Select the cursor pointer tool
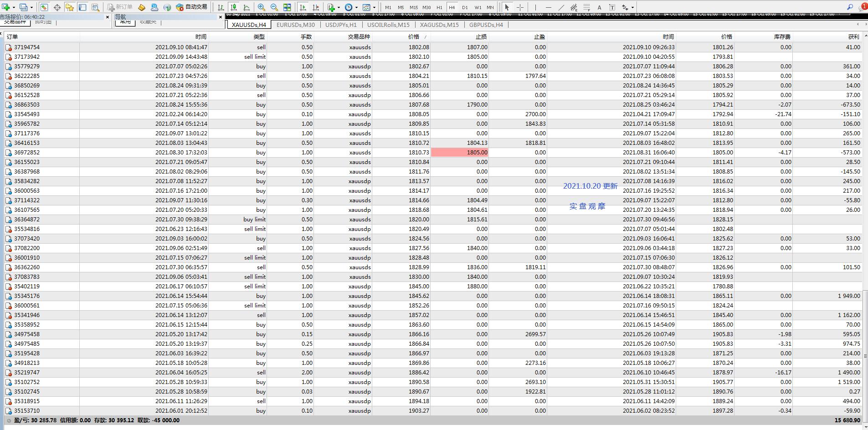Image resolution: width=868 pixels, height=430 pixels. click(x=507, y=7)
